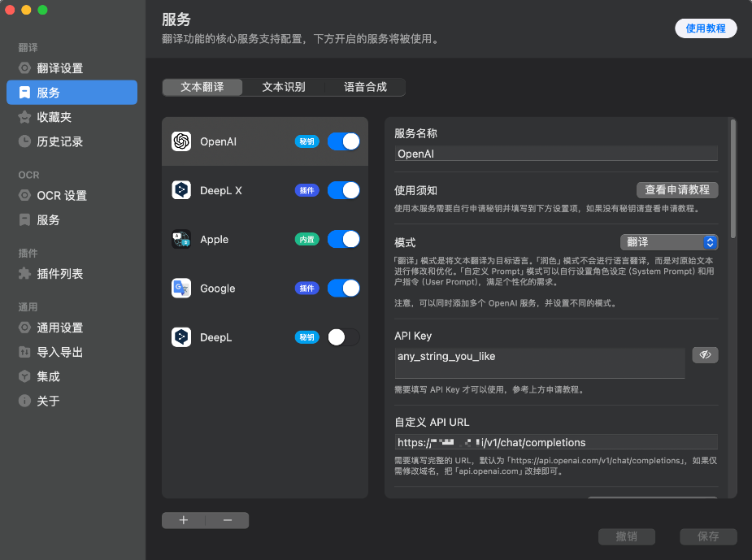Reveal the API Key using eye icon
The width and height of the screenshot is (752, 560).
705,355
